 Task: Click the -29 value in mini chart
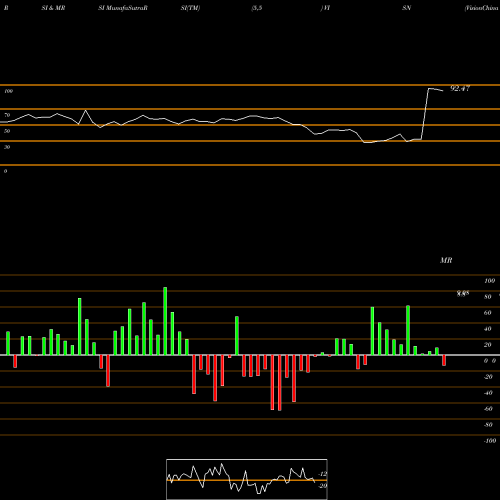(323, 486)
